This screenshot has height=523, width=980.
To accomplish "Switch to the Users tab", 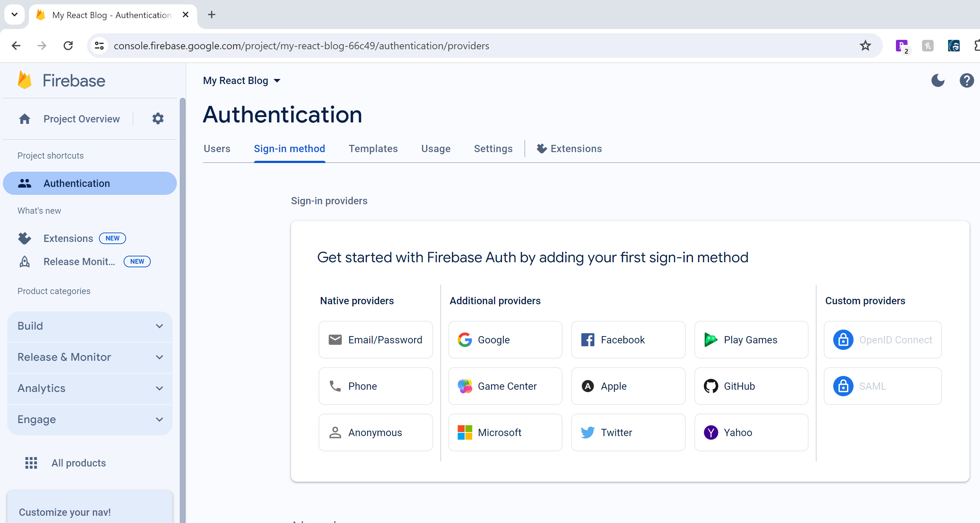I will [217, 148].
